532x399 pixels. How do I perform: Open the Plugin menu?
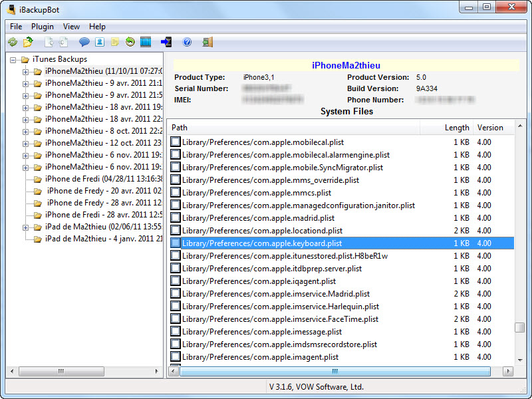(43, 27)
